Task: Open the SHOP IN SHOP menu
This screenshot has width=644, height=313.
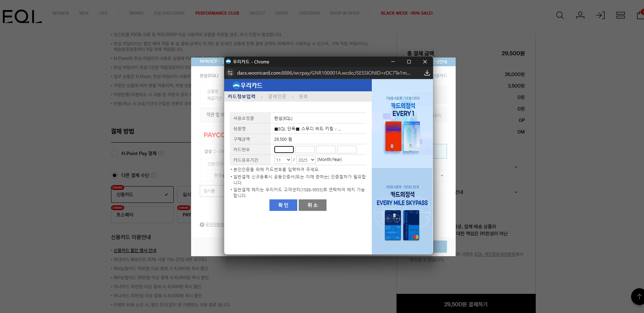Action: click(x=345, y=13)
